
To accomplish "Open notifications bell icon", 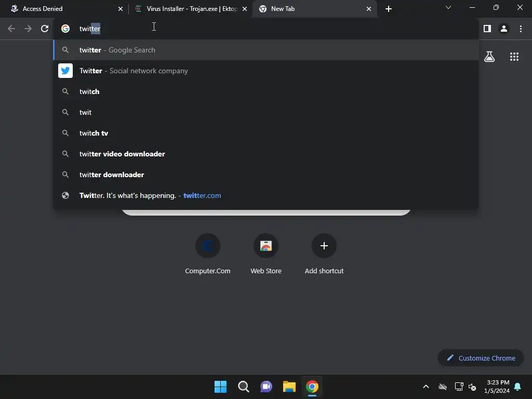I will (x=517, y=387).
